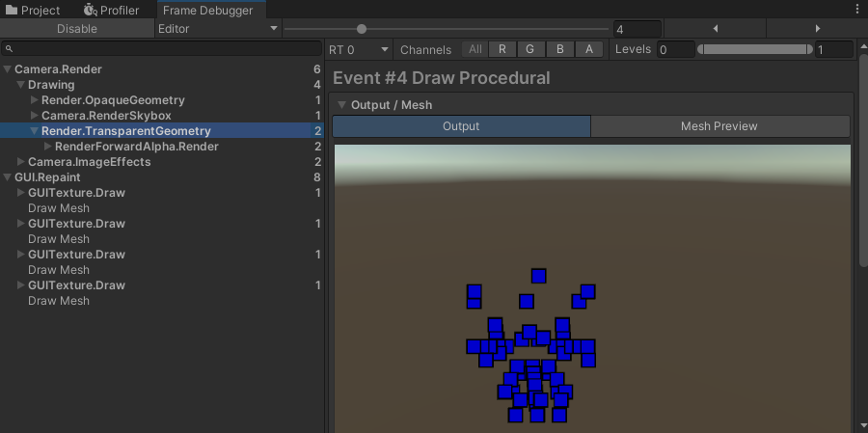Open the RT 0 render target dropdown
868x433 pixels.
[x=358, y=50]
